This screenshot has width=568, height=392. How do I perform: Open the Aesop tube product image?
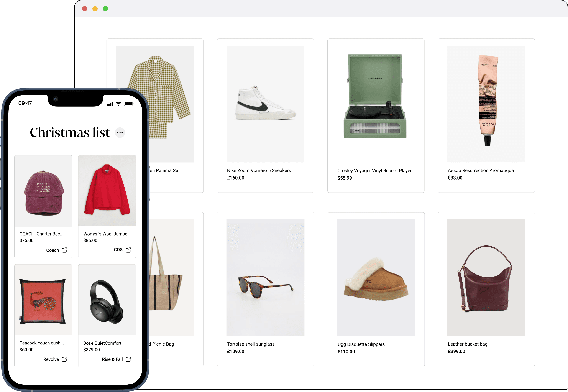coord(486,104)
